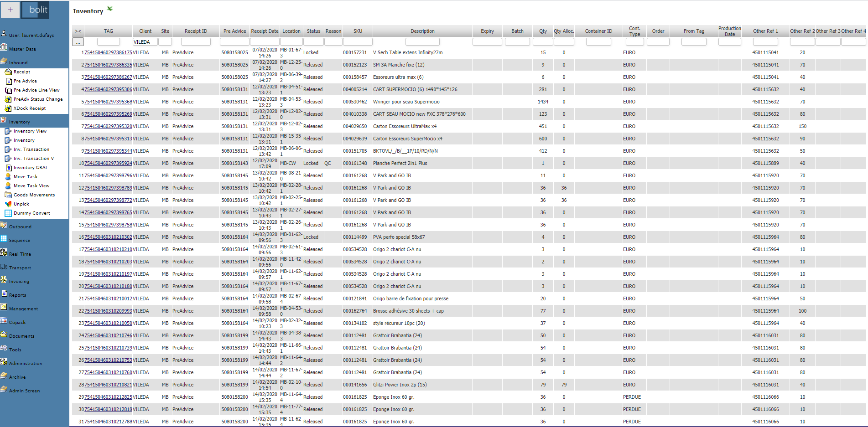This screenshot has width=868, height=427.
Task: Click 'QC' reason cell in row 10
Action: click(x=327, y=163)
